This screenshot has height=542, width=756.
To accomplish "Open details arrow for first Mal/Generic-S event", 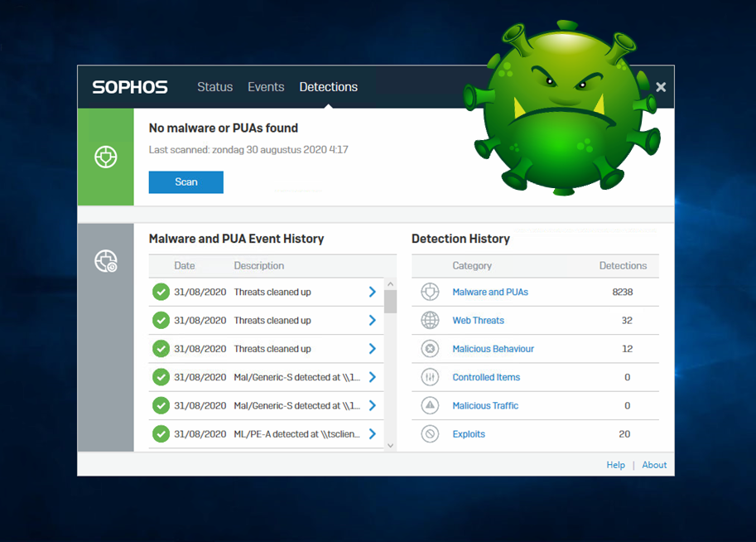I will 372,377.
